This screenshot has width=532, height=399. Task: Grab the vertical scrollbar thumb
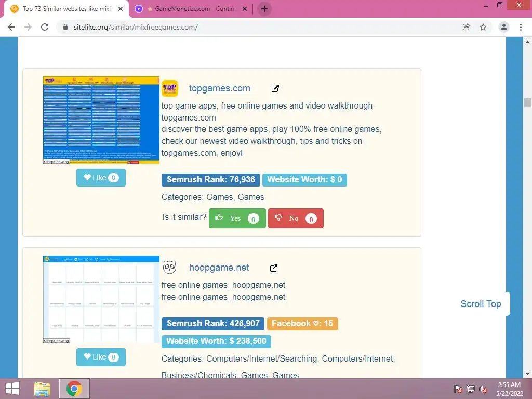click(x=527, y=102)
